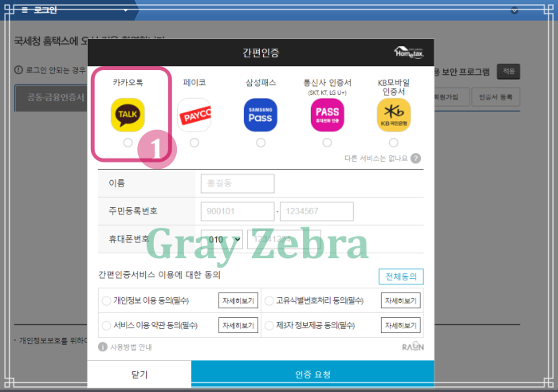
Task: Click the 간편인증 dialog title text
Action: click(x=261, y=53)
